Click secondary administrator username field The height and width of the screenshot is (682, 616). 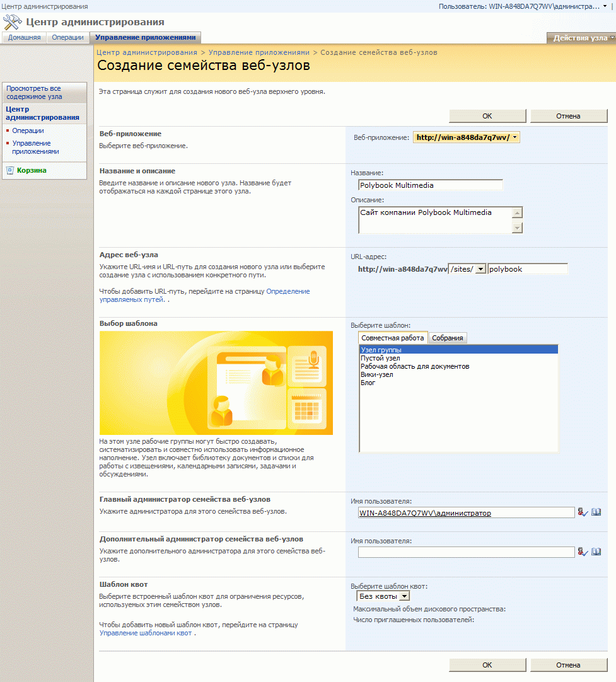click(466, 552)
